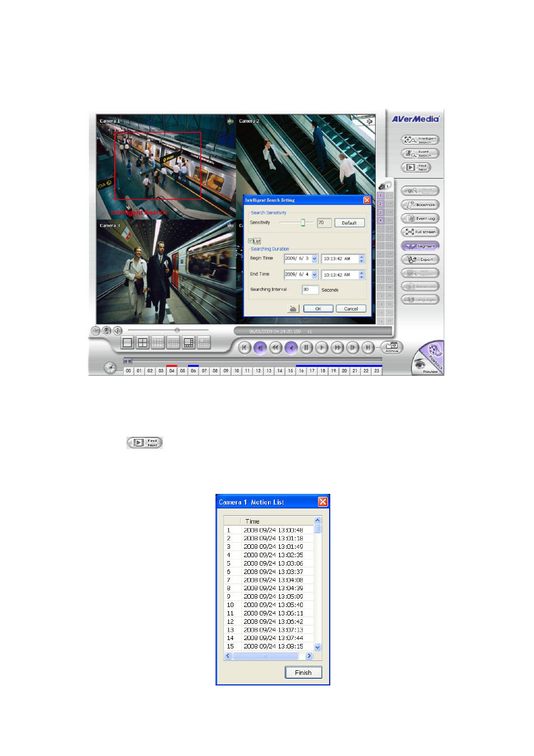This screenshot has height=756, width=534.
Task: Click the Begin Time clock spinner
Action: (x=362, y=259)
